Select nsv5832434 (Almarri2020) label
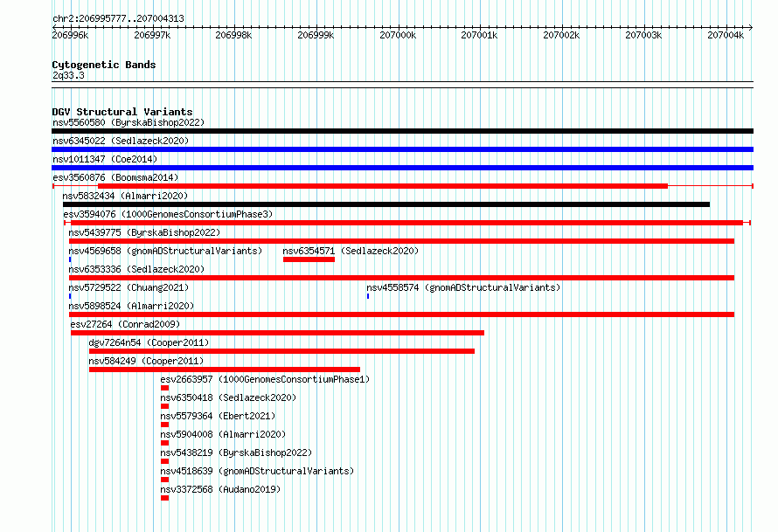 (125, 196)
